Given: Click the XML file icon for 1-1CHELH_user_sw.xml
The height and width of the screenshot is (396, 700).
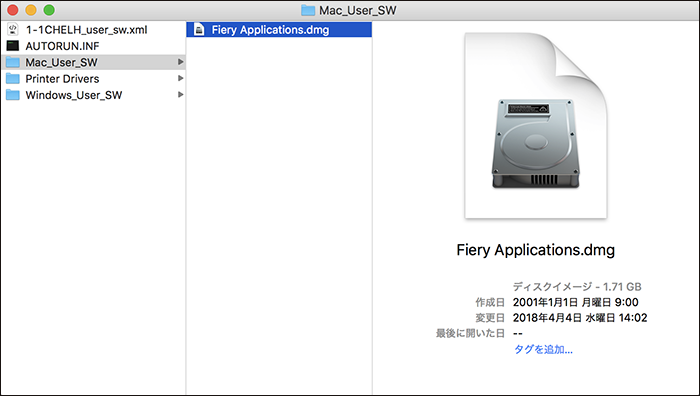Looking at the screenshot, I should (13, 29).
